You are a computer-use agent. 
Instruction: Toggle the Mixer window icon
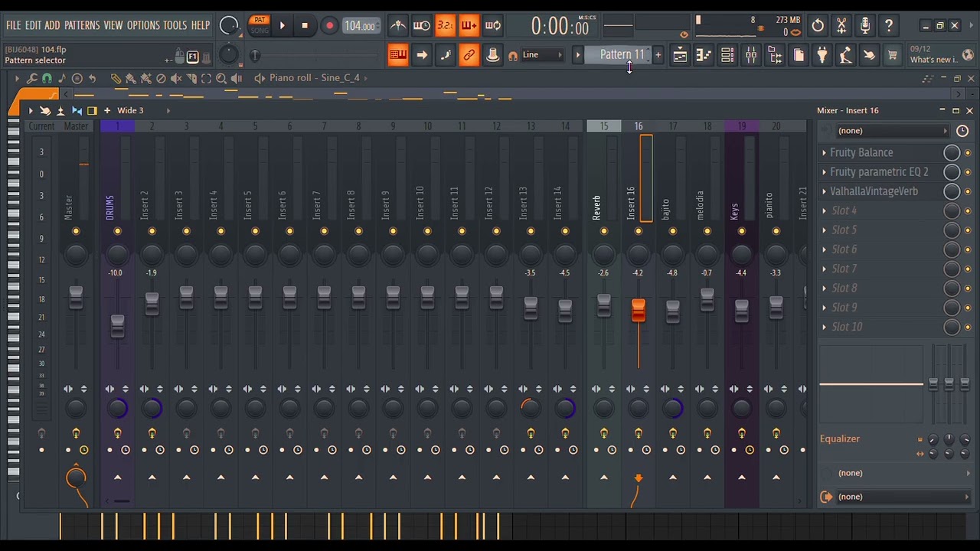[x=751, y=55]
